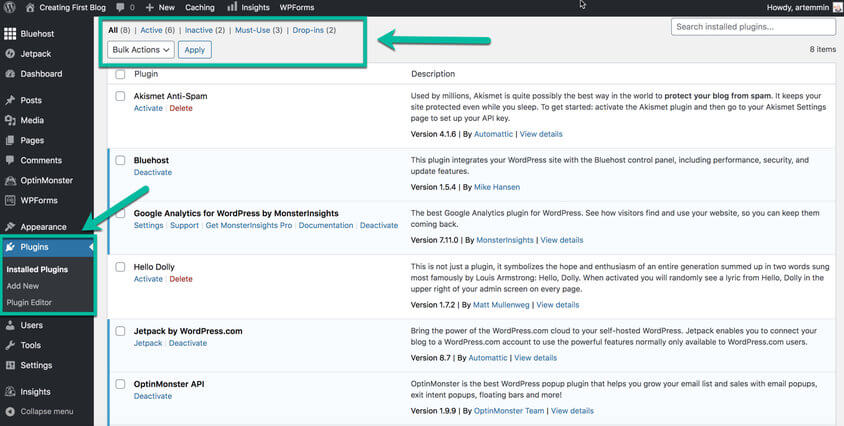Screen dimensions: 844x426
Task: Open MonsterInsights Documentation link
Action: coord(326,226)
